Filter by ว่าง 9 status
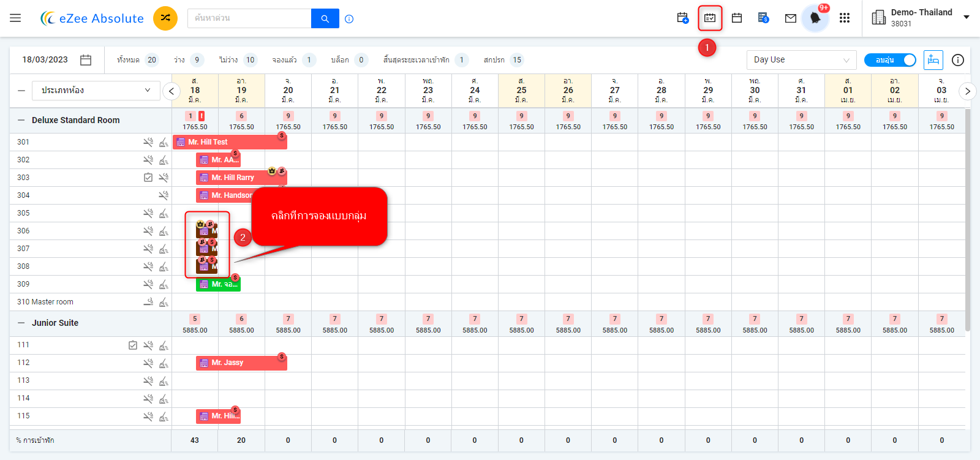Viewport: 980px width, 460px height. [189, 60]
